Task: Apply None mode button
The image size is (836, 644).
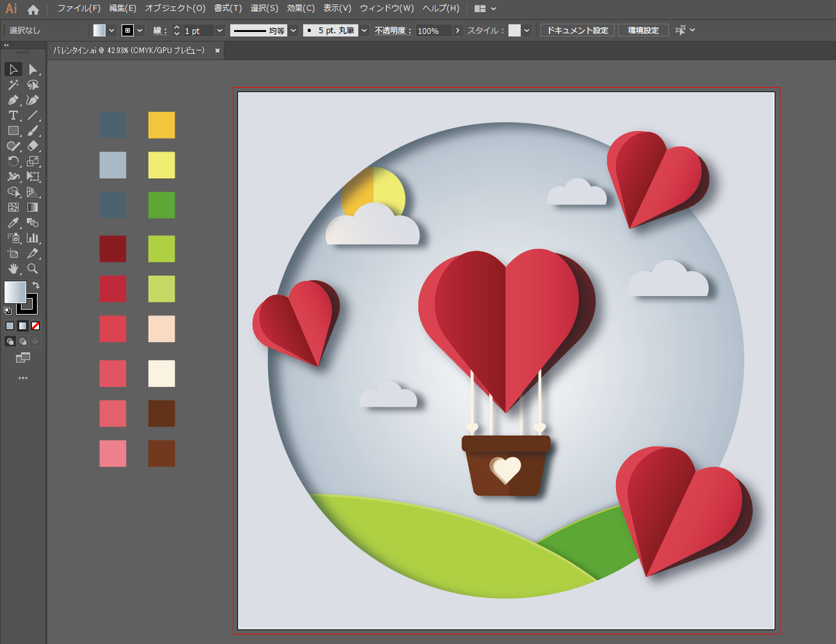Action: (36, 325)
